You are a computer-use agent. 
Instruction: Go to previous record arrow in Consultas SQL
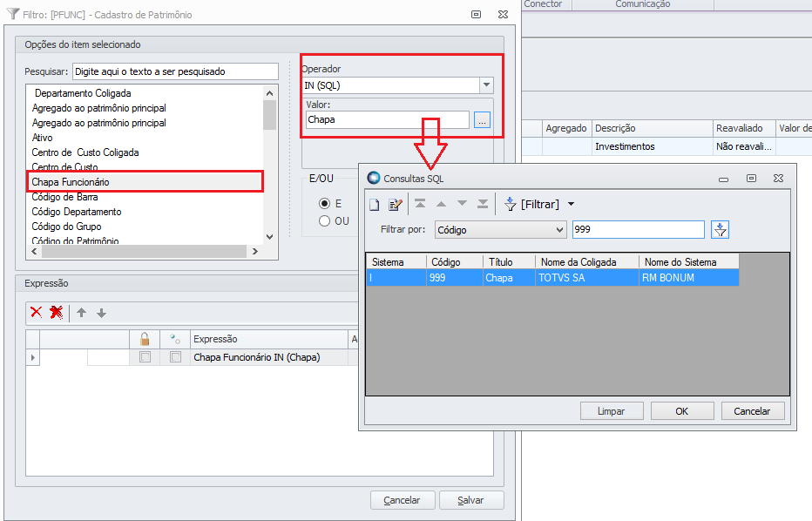(441, 204)
